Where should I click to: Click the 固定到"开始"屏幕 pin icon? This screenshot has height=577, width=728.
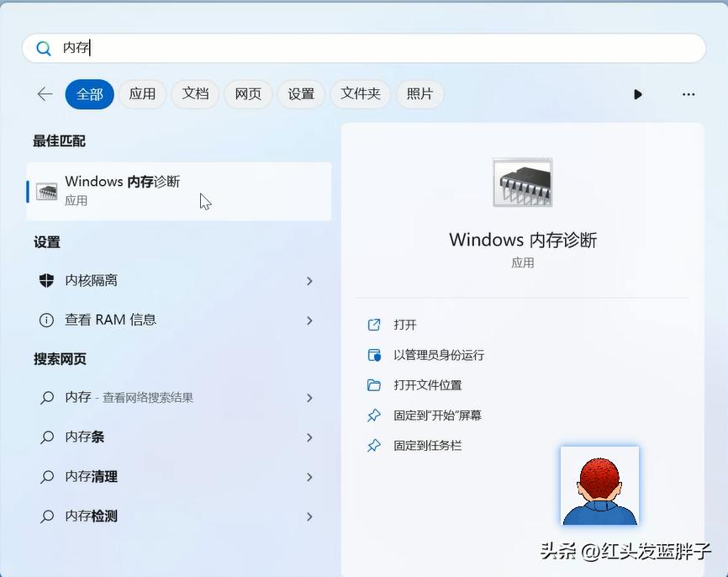click(374, 415)
